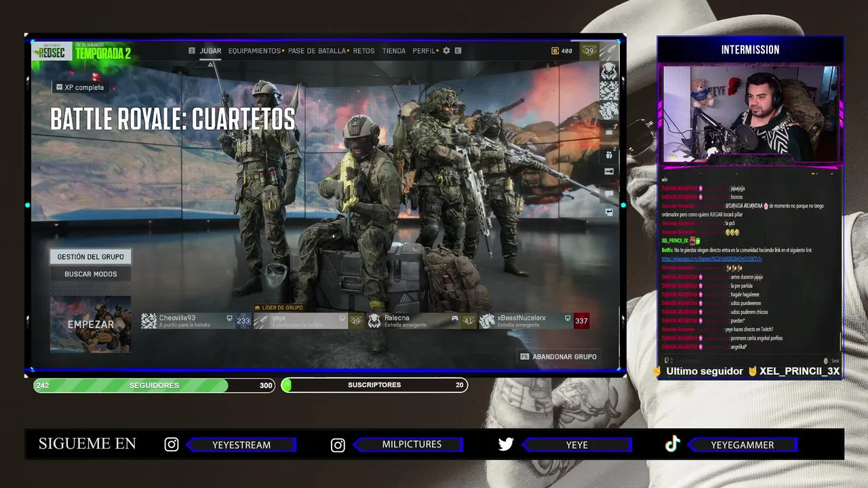Viewport: 868px width, 488px height.
Task: Click yeye's player icon in the squad bar
Action: click(x=261, y=321)
